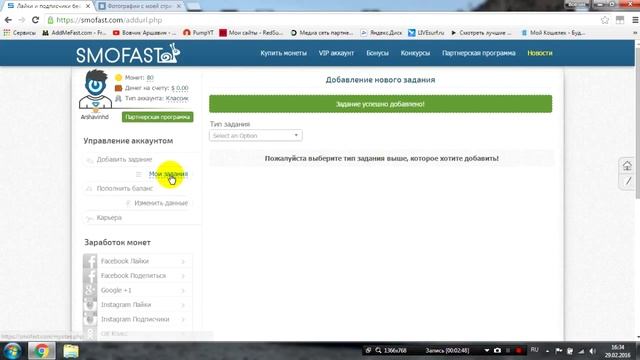Open the Мой Кошелек bookmark
Screen dimensions: 640x360
[553, 33]
